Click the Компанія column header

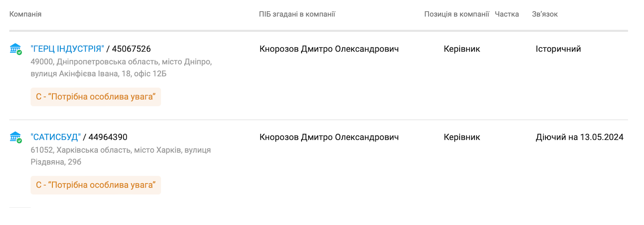25,14
